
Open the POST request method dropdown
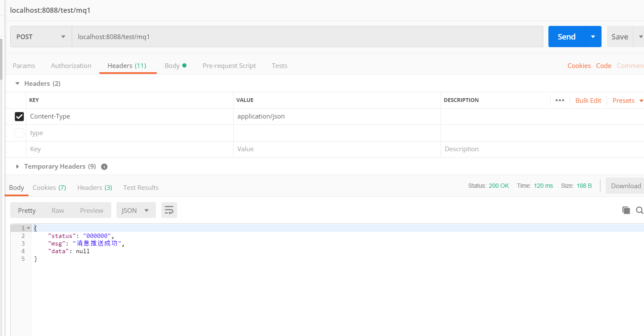(x=40, y=37)
